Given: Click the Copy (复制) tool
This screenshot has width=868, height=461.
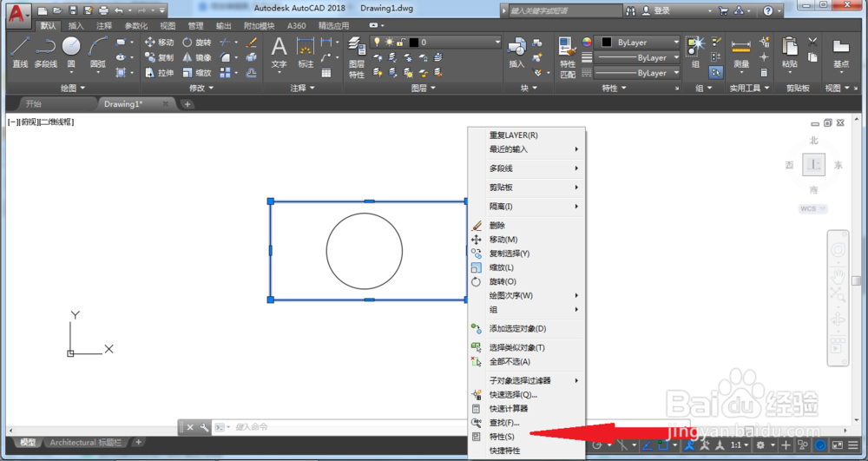Looking at the screenshot, I should (x=160, y=57).
